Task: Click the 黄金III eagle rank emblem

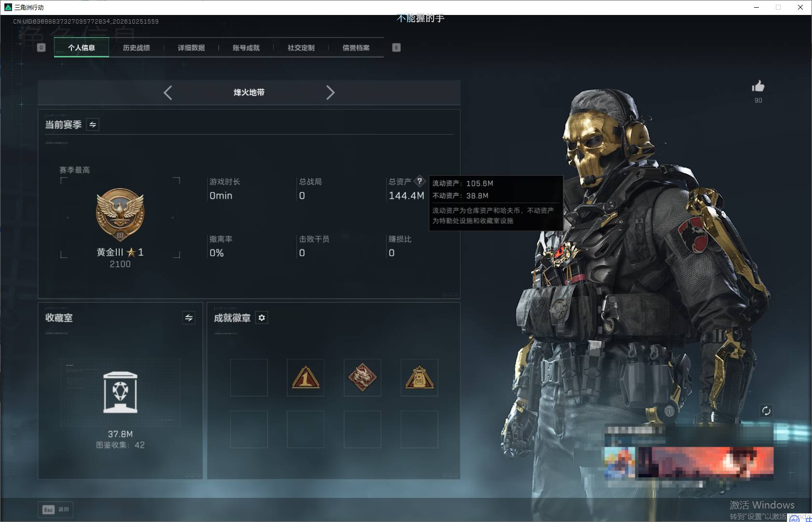Action: coord(120,215)
